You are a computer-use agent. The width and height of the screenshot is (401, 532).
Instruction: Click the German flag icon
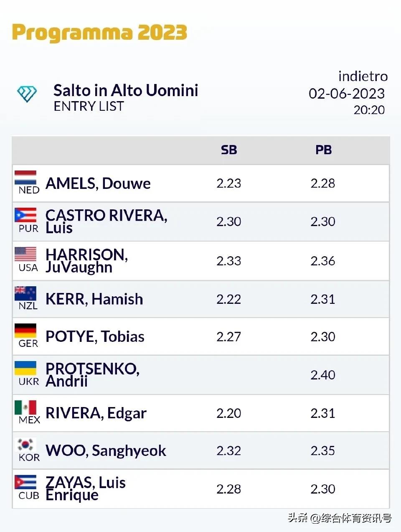coord(25,331)
